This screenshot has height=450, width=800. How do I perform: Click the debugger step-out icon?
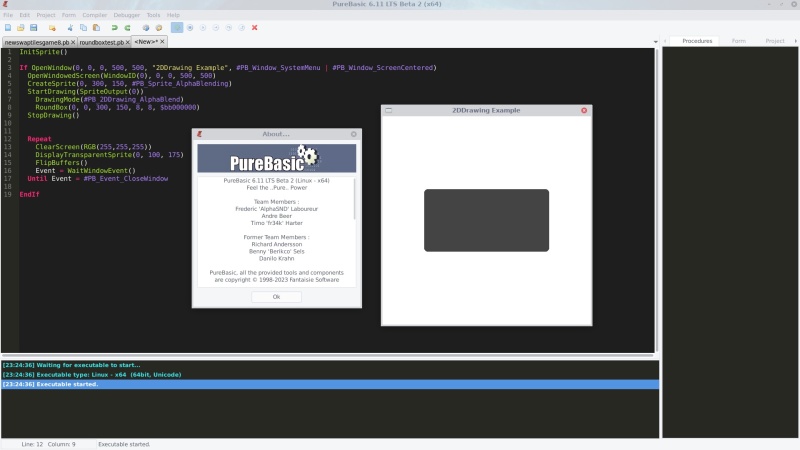click(x=242, y=28)
